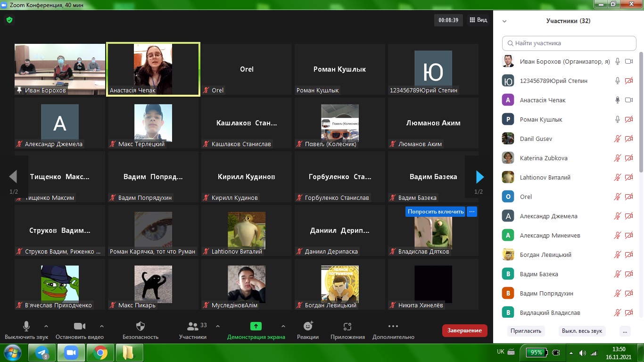The width and height of the screenshot is (644, 362).
Task: Stop your camera with Остановить видео
Action: click(x=80, y=330)
